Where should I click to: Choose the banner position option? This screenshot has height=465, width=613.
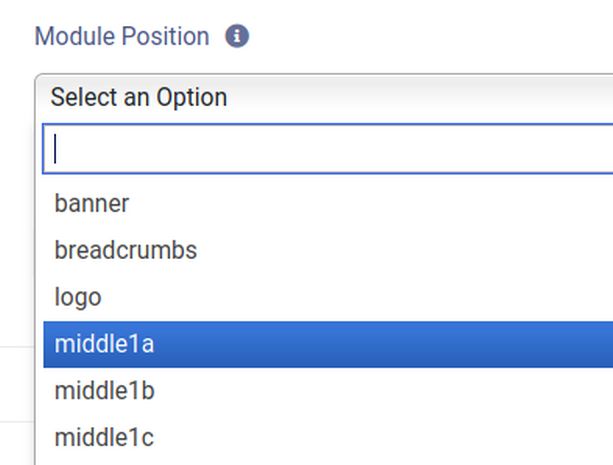coord(328,204)
